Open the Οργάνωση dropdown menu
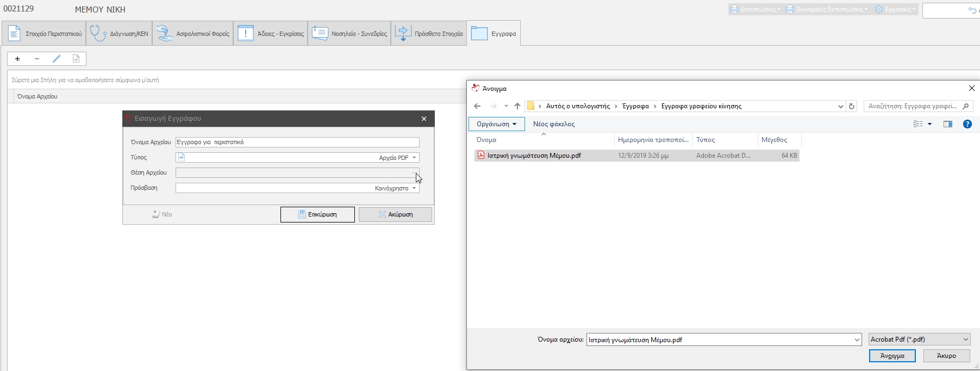 pos(496,124)
